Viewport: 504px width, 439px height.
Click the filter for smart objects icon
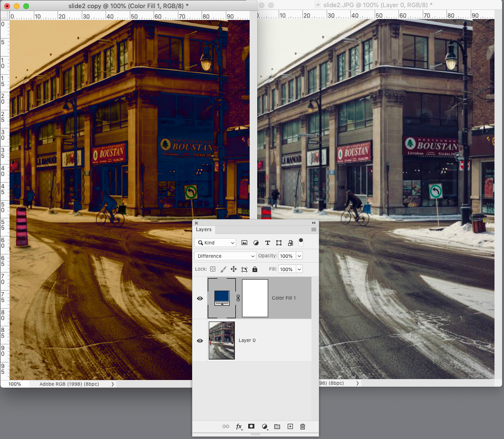tap(291, 243)
